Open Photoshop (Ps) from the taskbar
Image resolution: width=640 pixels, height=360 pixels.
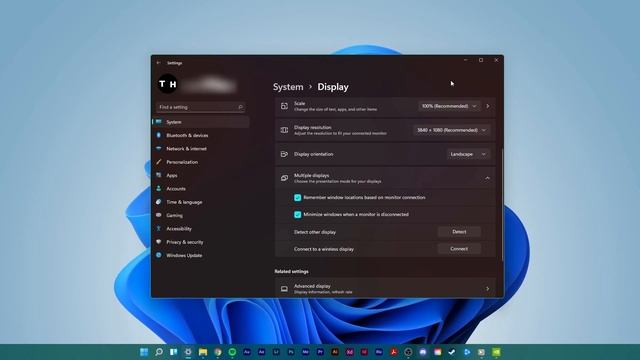[291, 352]
